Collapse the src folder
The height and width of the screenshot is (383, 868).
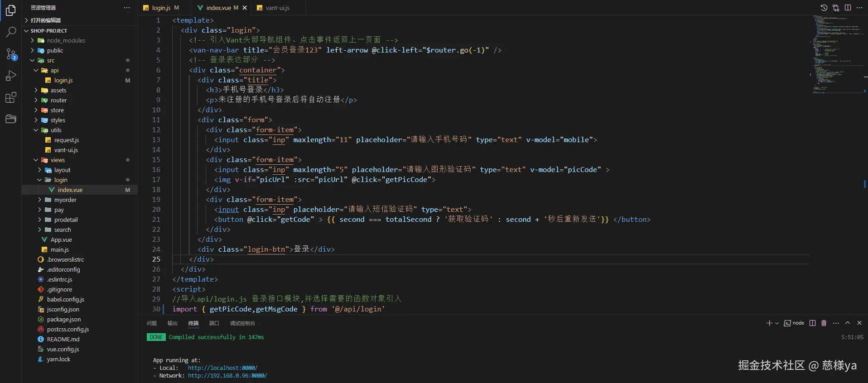click(80, 60)
